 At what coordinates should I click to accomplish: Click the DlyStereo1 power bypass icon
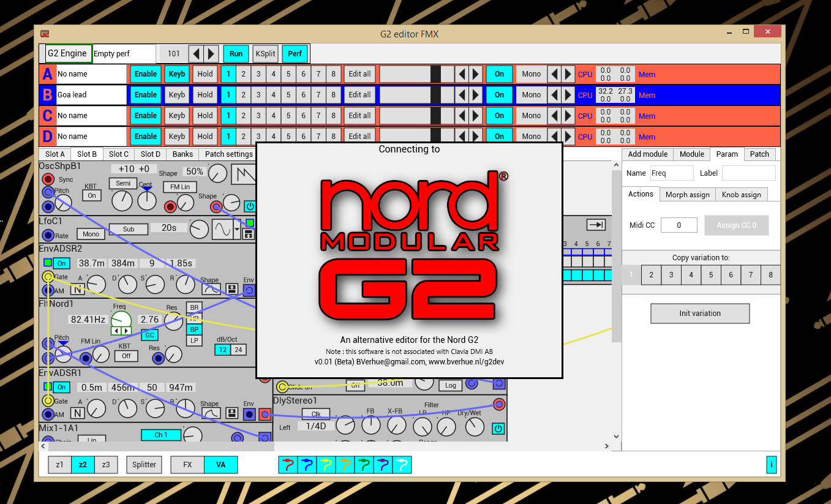[498, 429]
